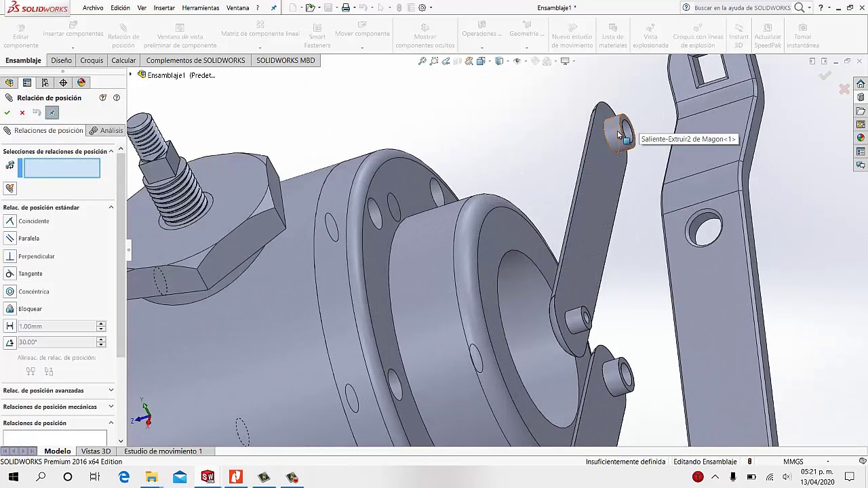Click the multiple mate mode icon

click(x=9, y=188)
